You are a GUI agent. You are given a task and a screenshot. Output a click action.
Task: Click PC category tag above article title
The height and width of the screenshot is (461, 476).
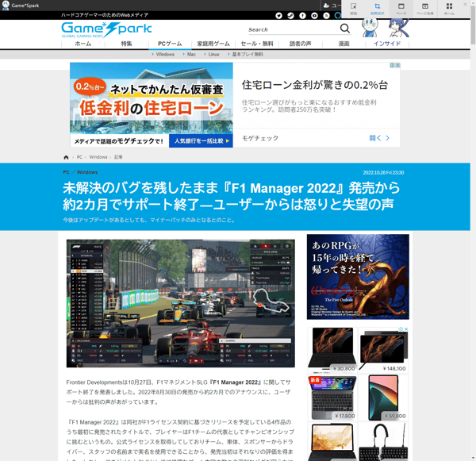(66, 172)
